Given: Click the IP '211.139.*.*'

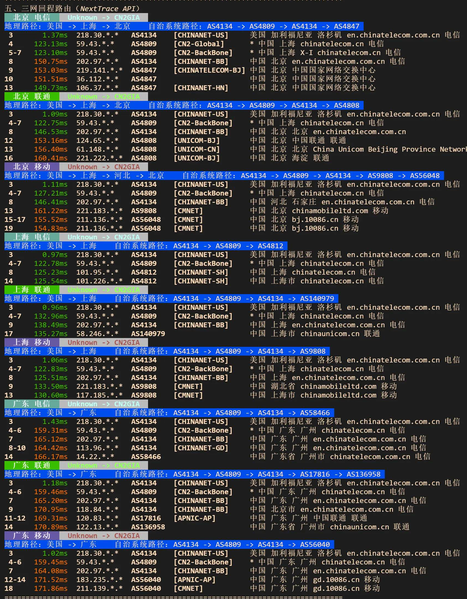Looking at the screenshot, I should click(x=99, y=588).
